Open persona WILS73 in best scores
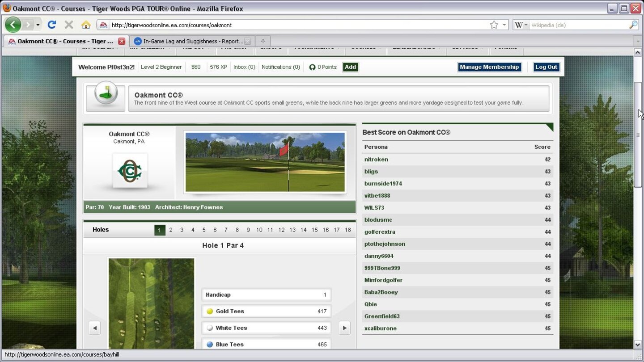The width and height of the screenshot is (644, 362). (x=374, y=208)
